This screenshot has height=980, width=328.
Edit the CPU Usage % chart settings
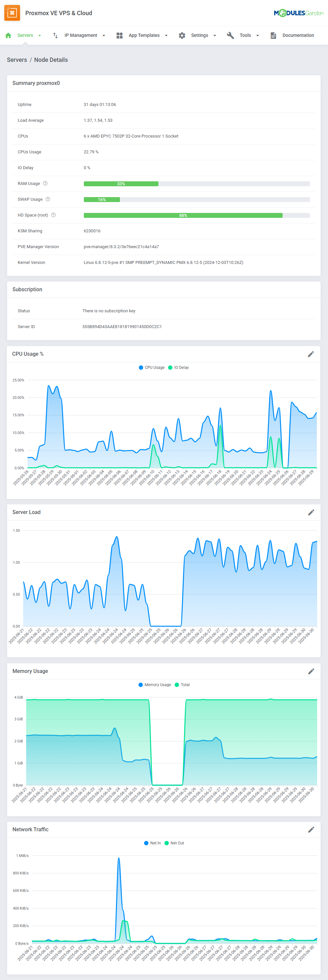click(311, 354)
